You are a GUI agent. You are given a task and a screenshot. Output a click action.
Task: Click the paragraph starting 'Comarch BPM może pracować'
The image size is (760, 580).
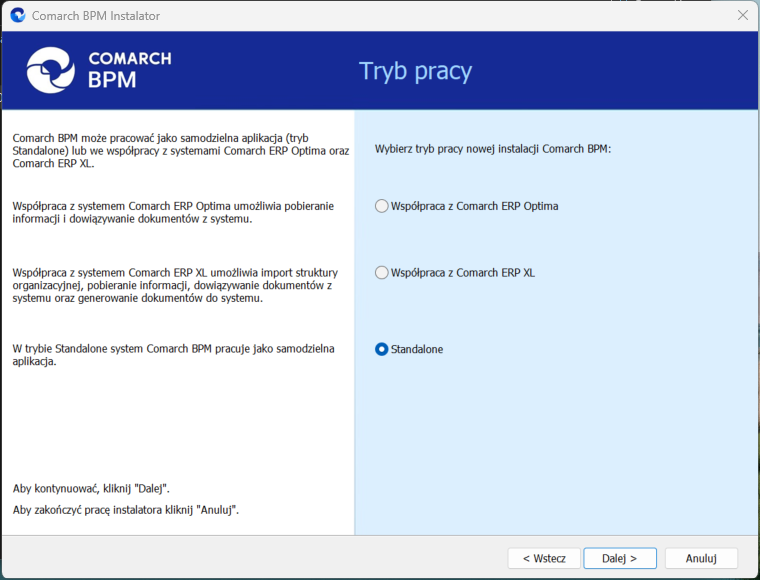(x=181, y=151)
